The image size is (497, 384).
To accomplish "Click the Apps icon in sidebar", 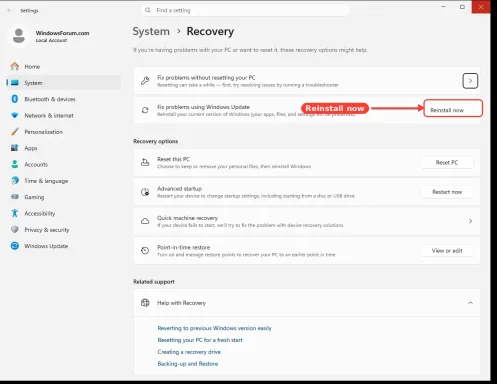I will pyautogui.click(x=15, y=148).
